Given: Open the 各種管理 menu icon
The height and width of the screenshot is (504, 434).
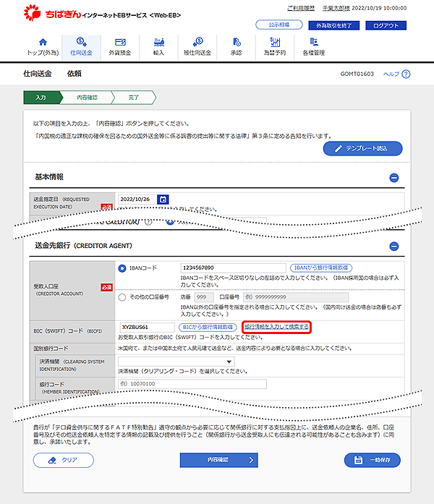Looking at the screenshot, I should tap(314, 42).
